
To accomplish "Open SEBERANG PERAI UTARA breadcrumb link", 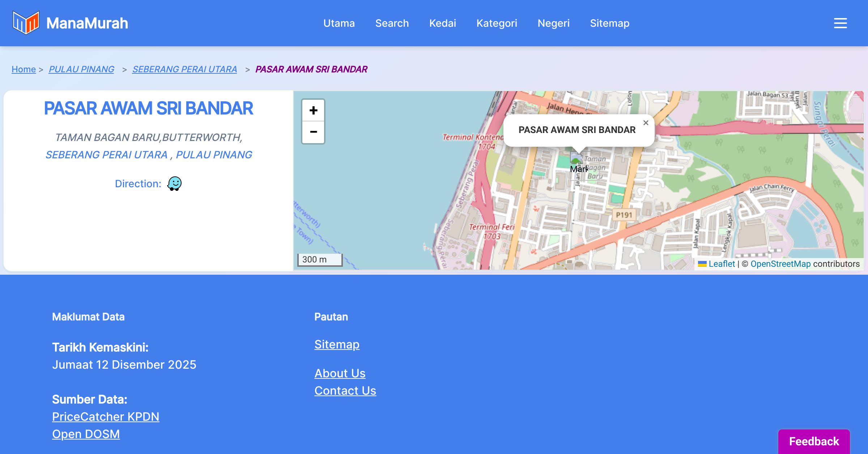I will pyautogui.click(x=184, y=69).
